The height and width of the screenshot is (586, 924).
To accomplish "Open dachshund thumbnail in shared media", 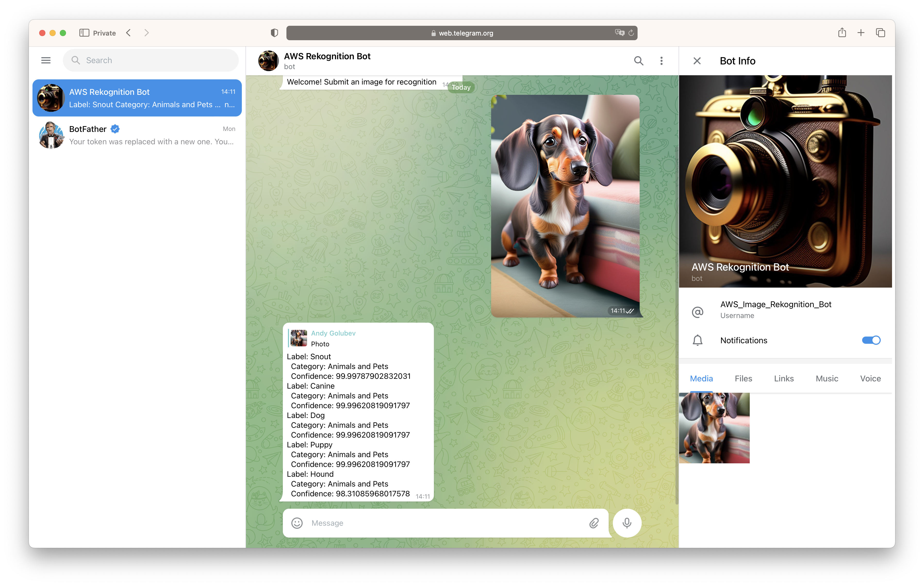I will pos(714,428).
